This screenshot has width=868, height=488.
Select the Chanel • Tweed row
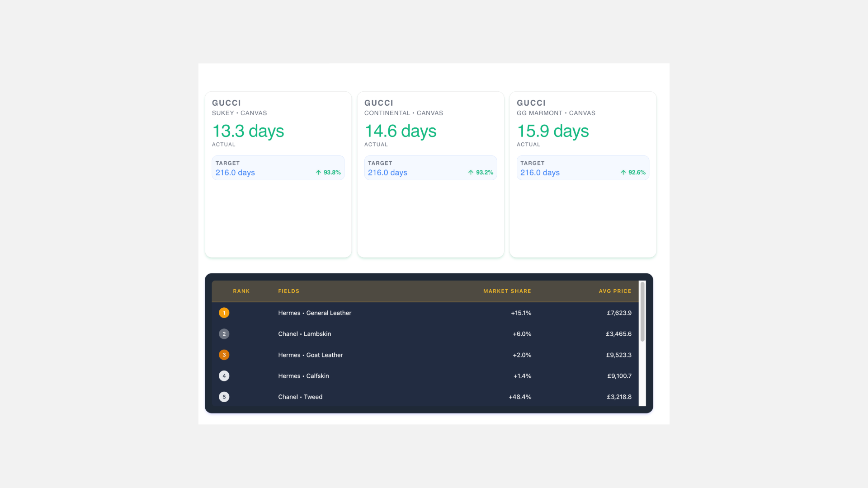(425, 397)
